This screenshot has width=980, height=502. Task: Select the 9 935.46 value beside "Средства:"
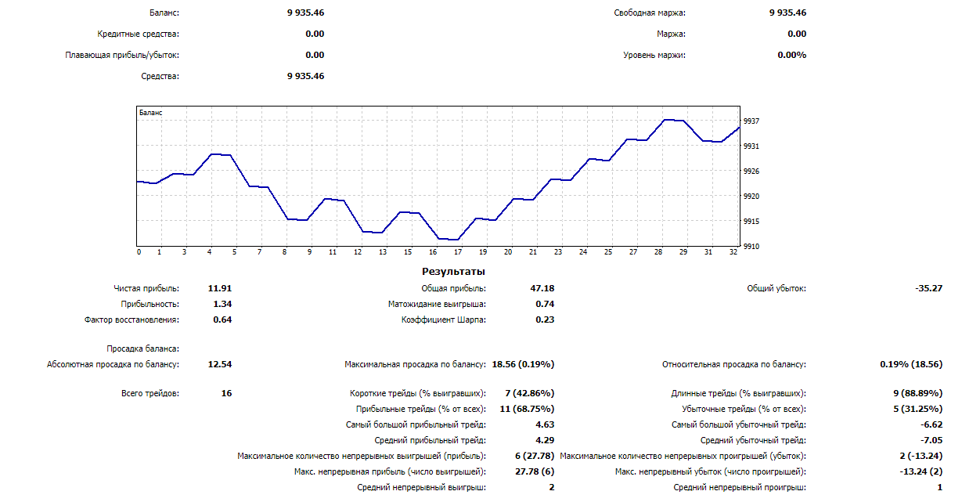306,76
